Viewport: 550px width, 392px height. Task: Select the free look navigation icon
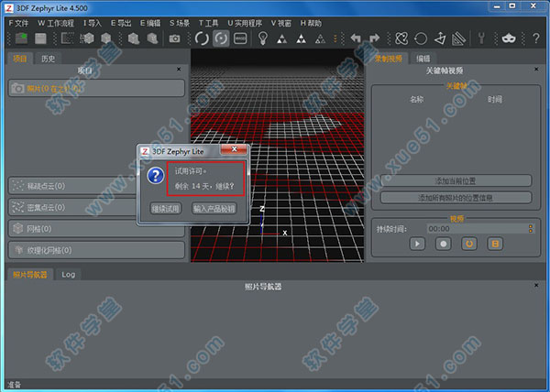240,38
